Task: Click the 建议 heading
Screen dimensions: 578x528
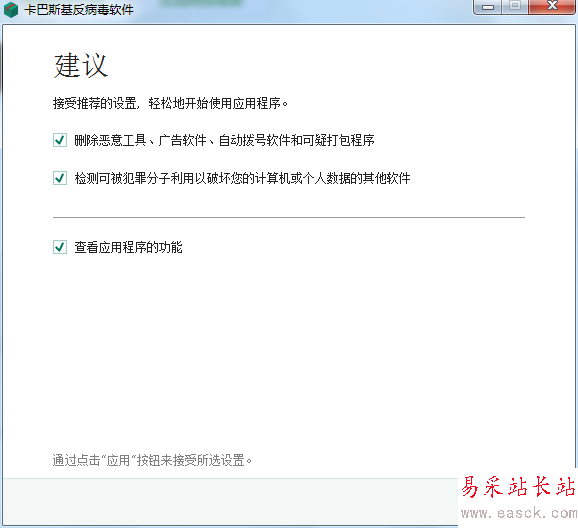Action: coord(81,66)
